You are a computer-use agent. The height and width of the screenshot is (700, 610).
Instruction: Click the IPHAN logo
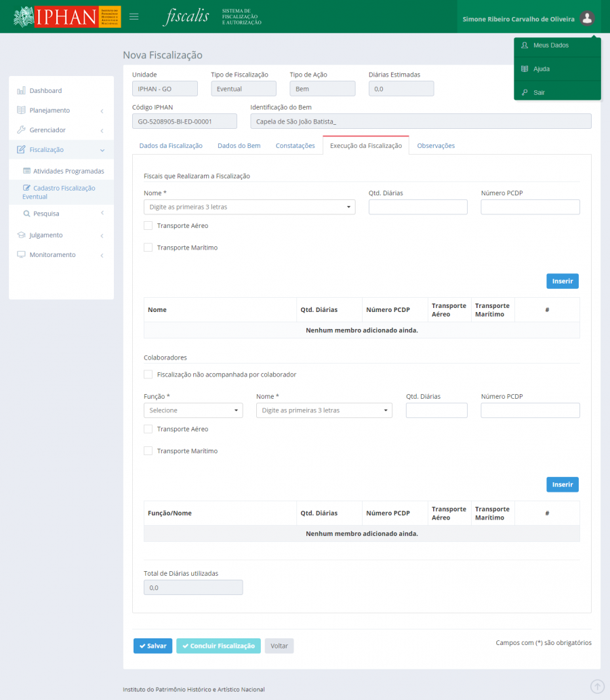pyautogui.click(x=67, y=16)
